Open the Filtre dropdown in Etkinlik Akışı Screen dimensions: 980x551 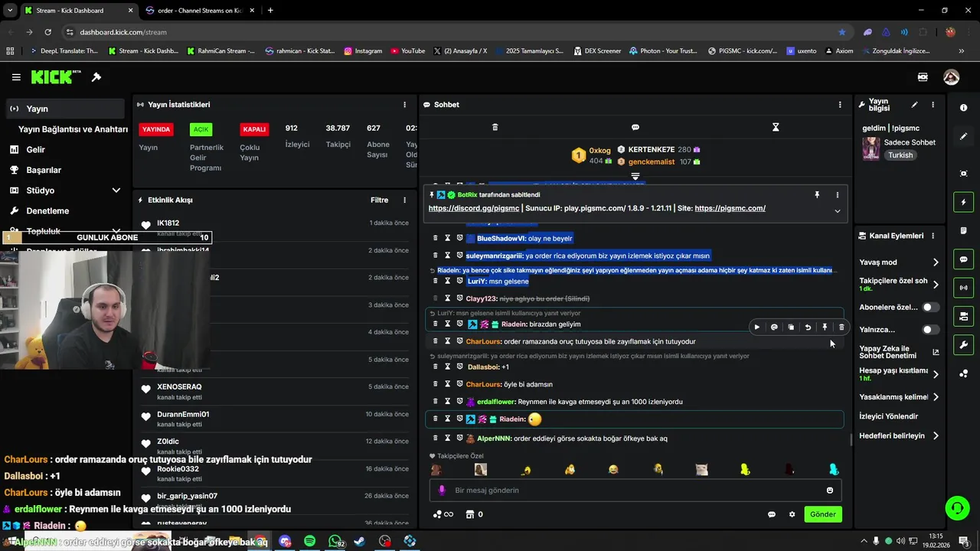point(379,201)
